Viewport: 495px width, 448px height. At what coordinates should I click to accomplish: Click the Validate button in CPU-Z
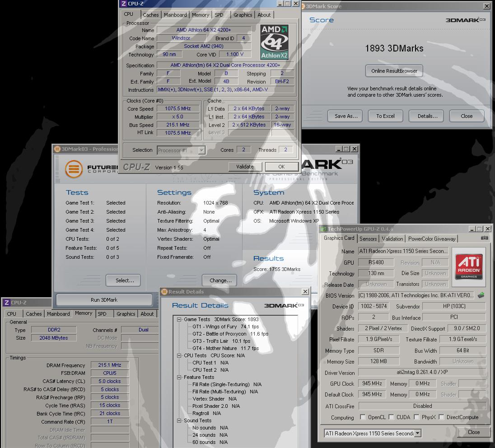pyautogui.click(x=245, y=167)
